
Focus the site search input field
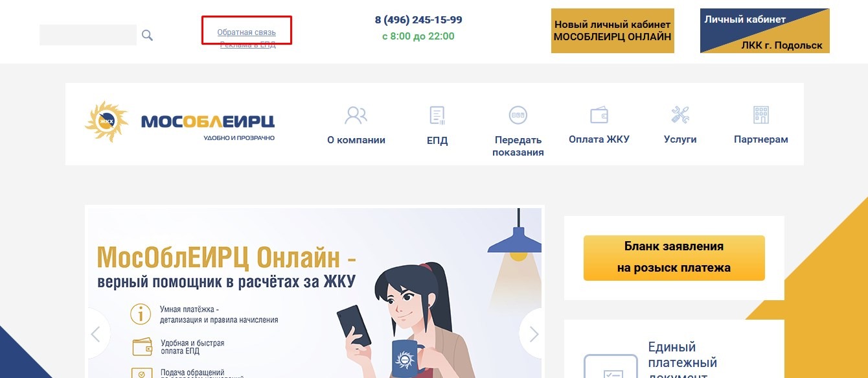[x=88, y=35]
